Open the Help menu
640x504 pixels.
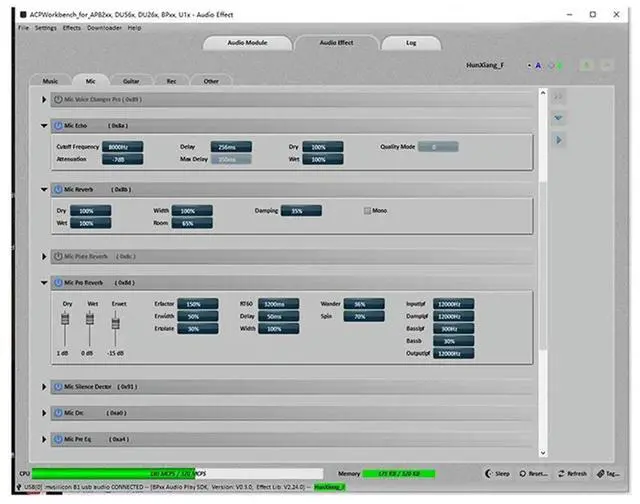(x=134, y=28)
